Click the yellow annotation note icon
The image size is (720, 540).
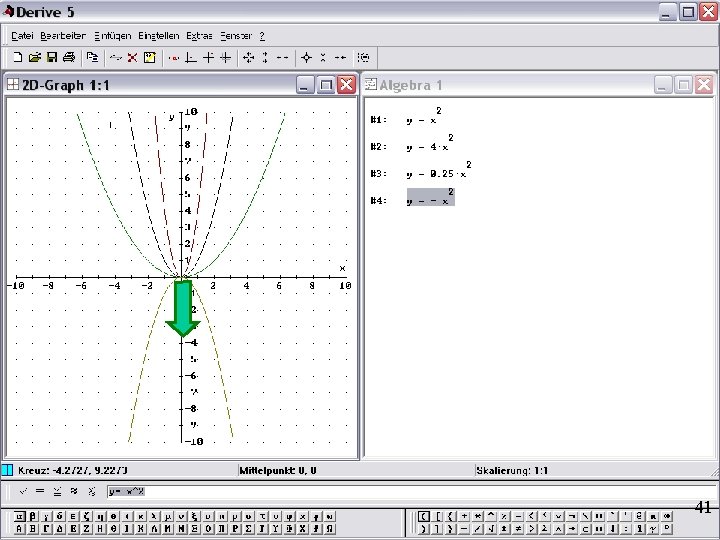pos(149,57)
